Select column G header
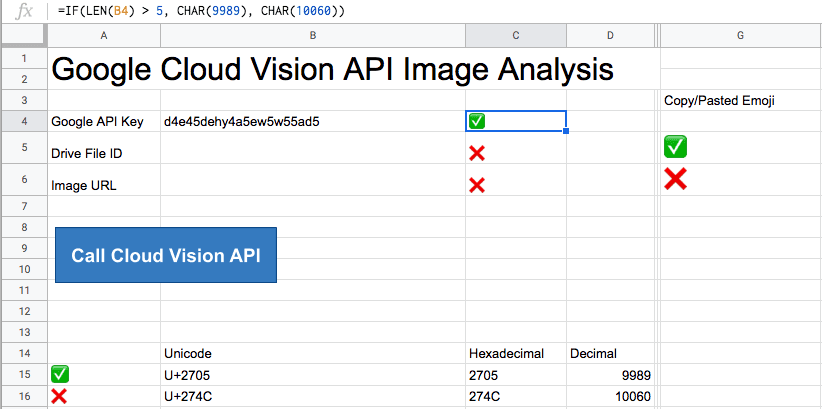822x409 pixels. pyautogui.click(x=740, y=35)
